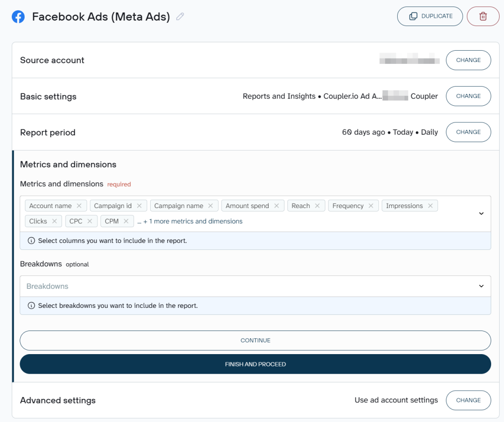Click the info icon beside 'Select breakdowns'
Viewport: 504px width, 422px height.
[x=31, y=305]
